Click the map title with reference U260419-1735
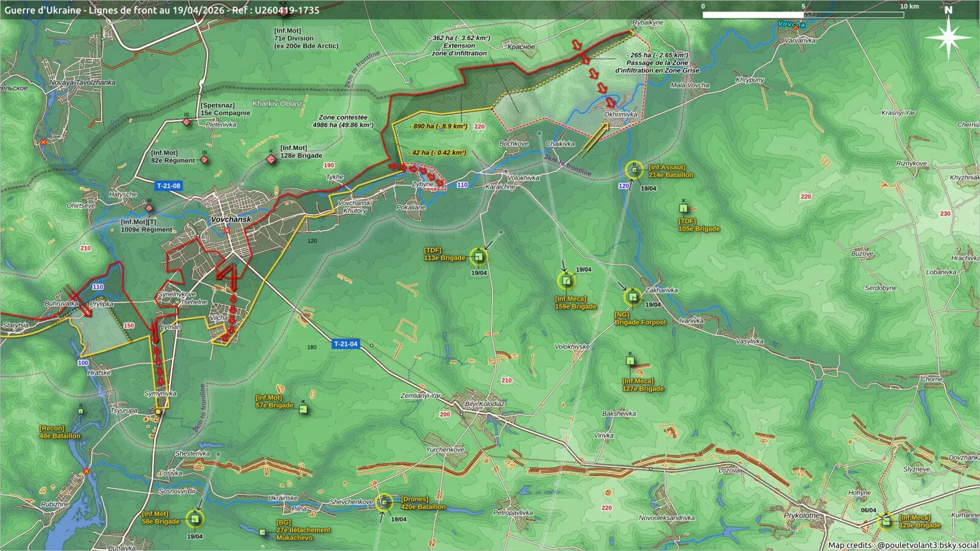 [162, 10]
